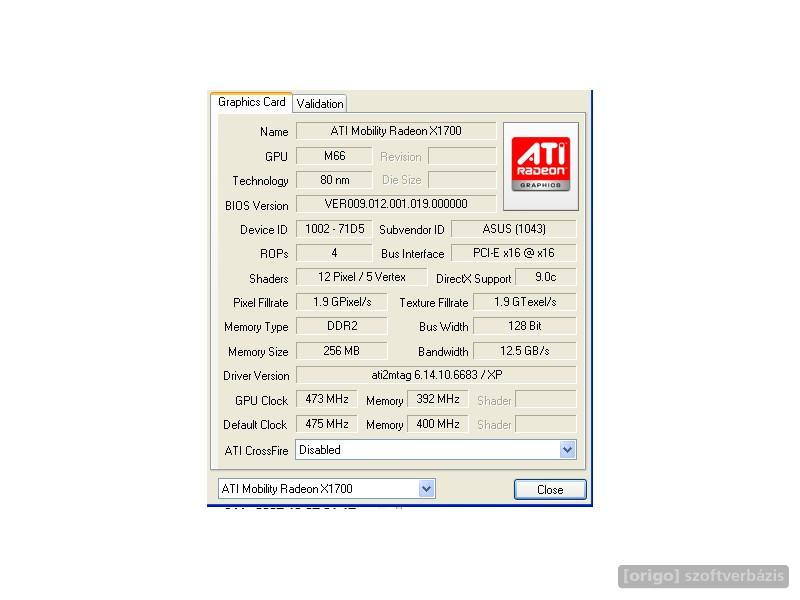800x600 pixels.
Task: Switch to the Validation tab
Action: [320, 104]
